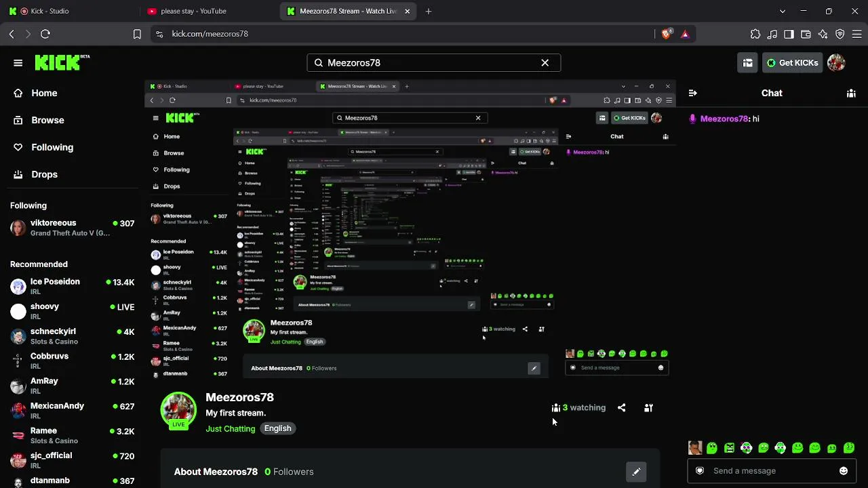Open schneckyirl Slots & Casino channel

[x=72, y=336]
